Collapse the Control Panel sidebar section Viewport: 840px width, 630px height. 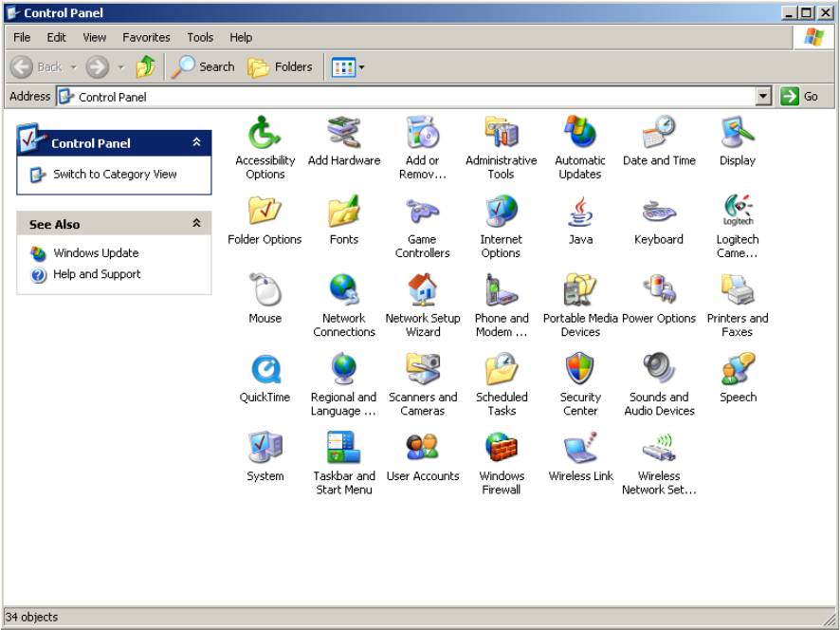click(196, 142)
